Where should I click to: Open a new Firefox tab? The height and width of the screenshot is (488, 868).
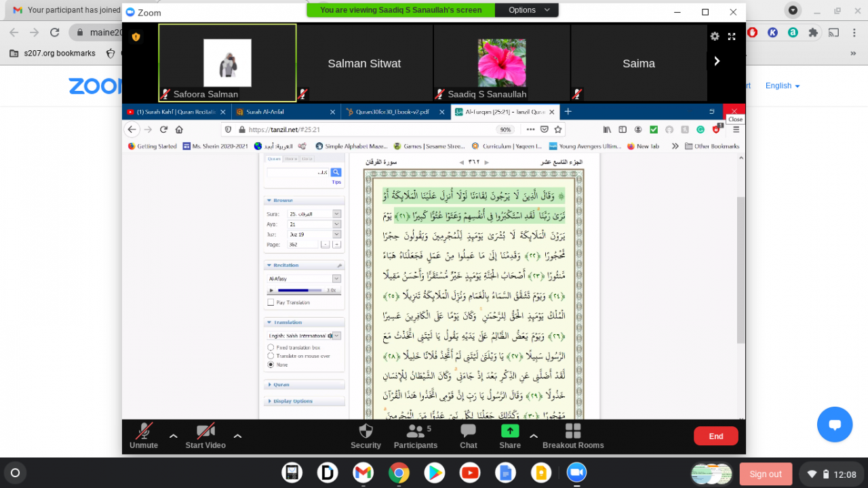[x=568, y=112]
